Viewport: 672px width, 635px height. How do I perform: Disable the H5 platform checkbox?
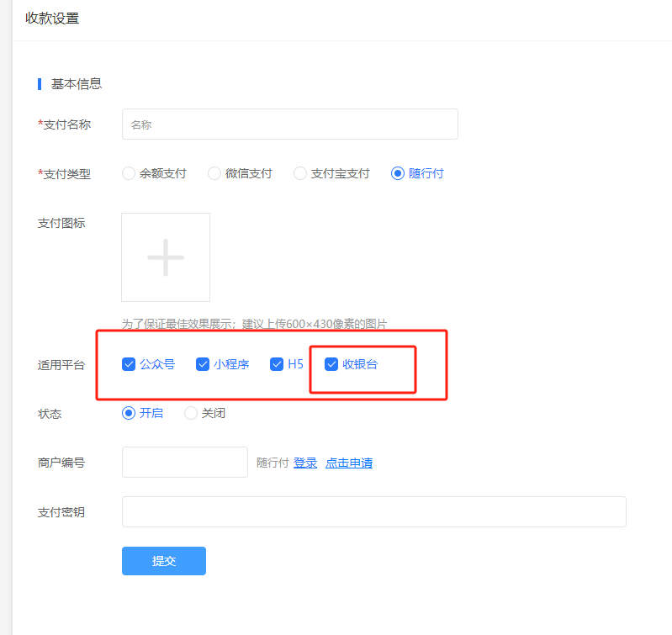pos(277,364)
